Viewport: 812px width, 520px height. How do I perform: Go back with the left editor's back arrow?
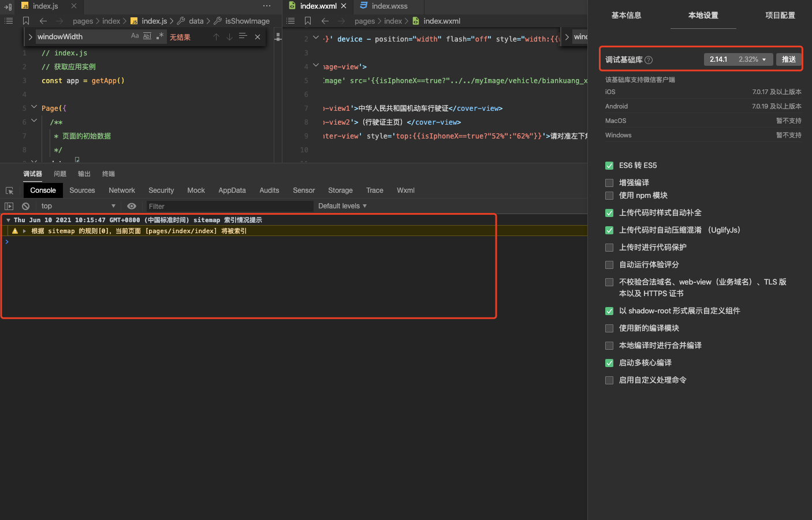43,21
